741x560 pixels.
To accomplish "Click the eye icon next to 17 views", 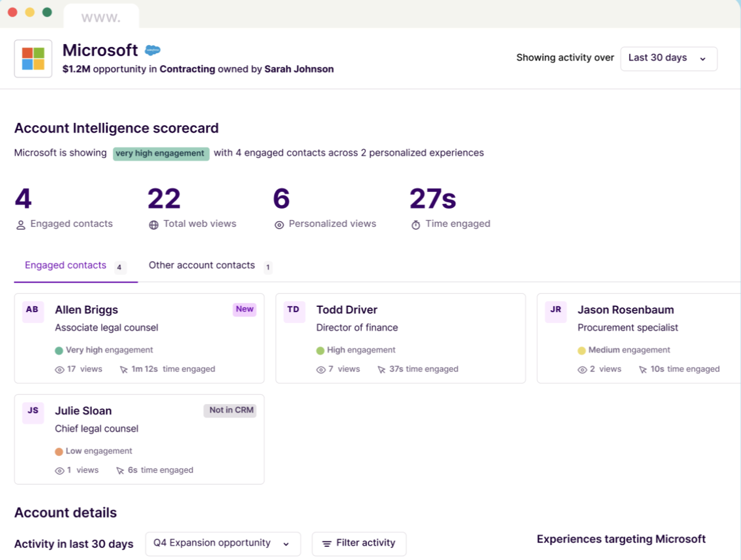I will (59, 370).
